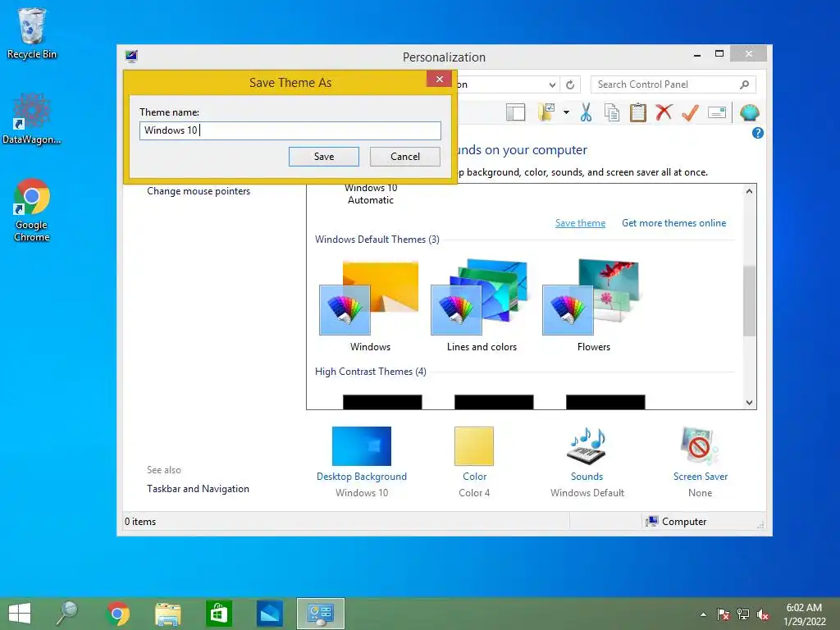This screenshot has height=630, width=840.
Task: Click the Cut scissors toolbar icon
Action: 586,112
